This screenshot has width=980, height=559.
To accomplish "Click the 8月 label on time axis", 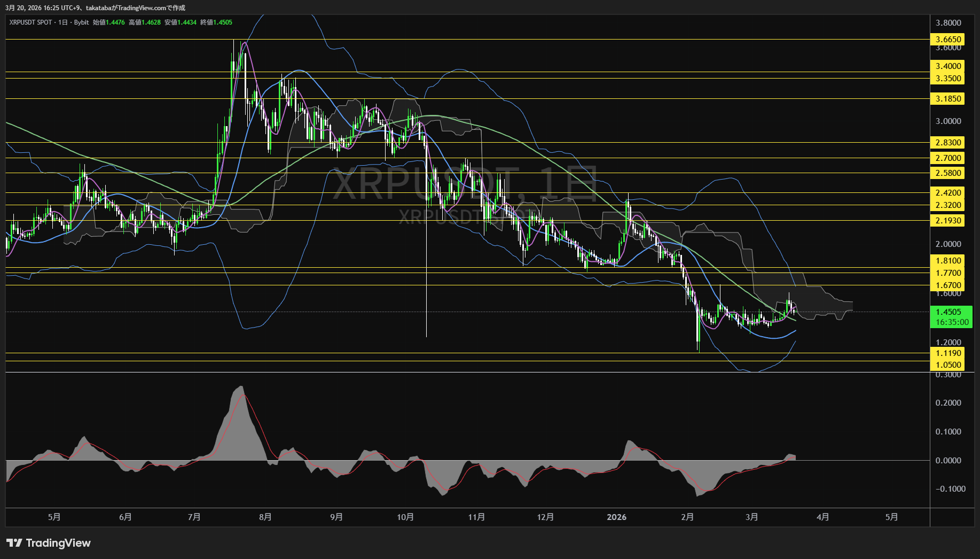I will coord(265,517).
